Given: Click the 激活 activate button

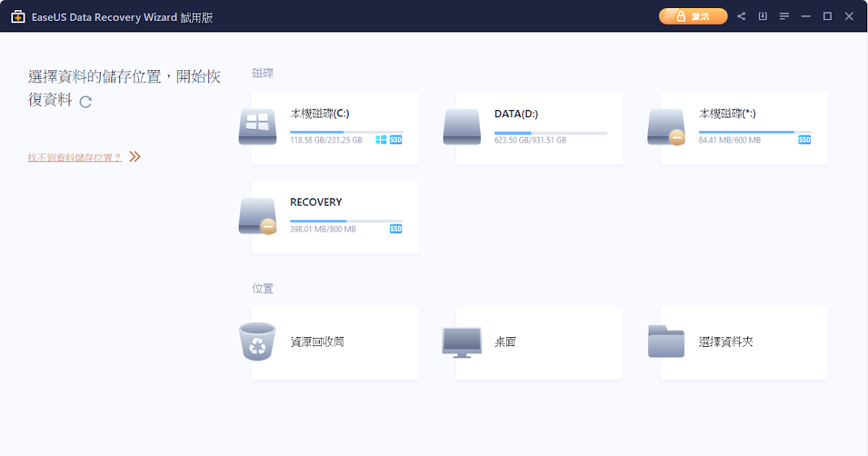Looking at the screenshot, I should [693, 16].
